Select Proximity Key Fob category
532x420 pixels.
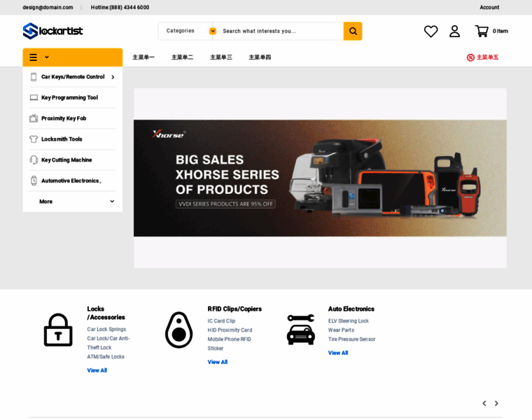[x=64, y=118]
